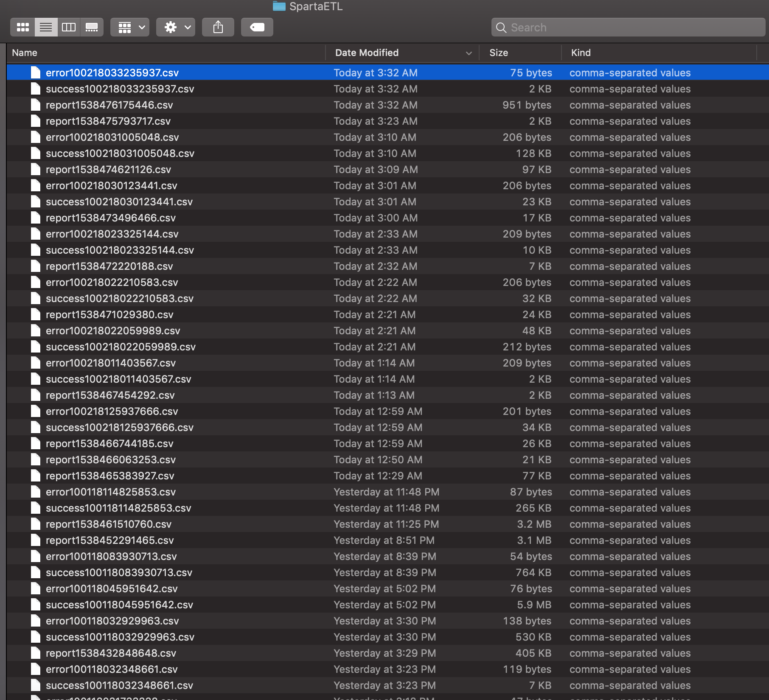This screenshot has width=769, height=700.
Task: Click file icon of report1538461510760.csv
Action: [x=36, y=524]
